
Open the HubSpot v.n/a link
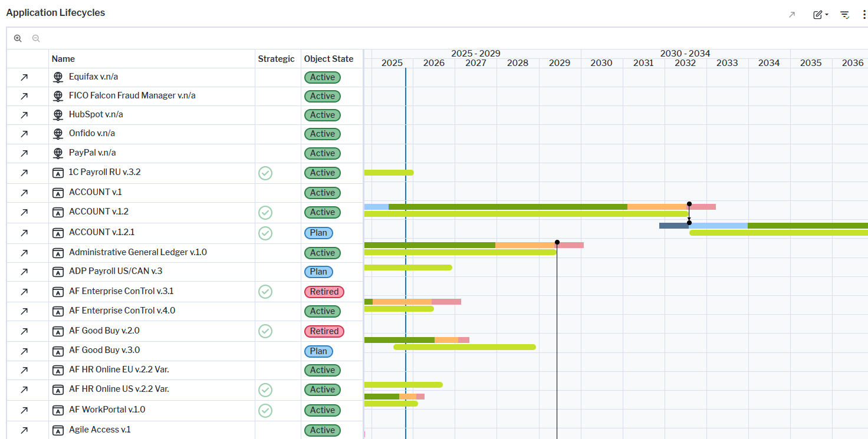96,114
